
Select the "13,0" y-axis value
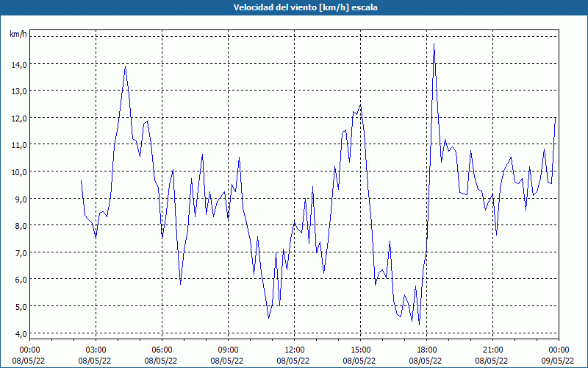[x=19, y=91]
